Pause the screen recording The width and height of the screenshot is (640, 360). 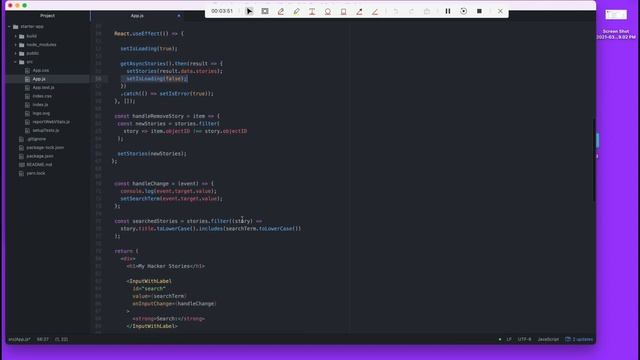448,11
